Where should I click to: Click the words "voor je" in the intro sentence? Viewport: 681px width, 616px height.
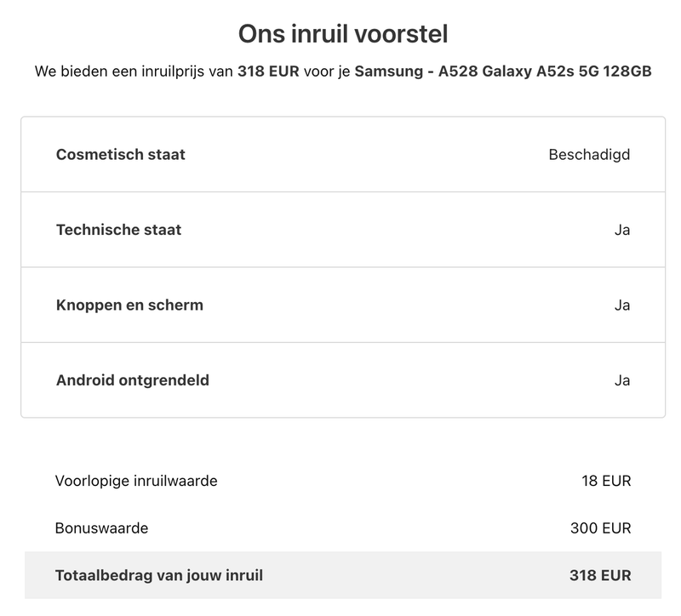coord(327,71)
